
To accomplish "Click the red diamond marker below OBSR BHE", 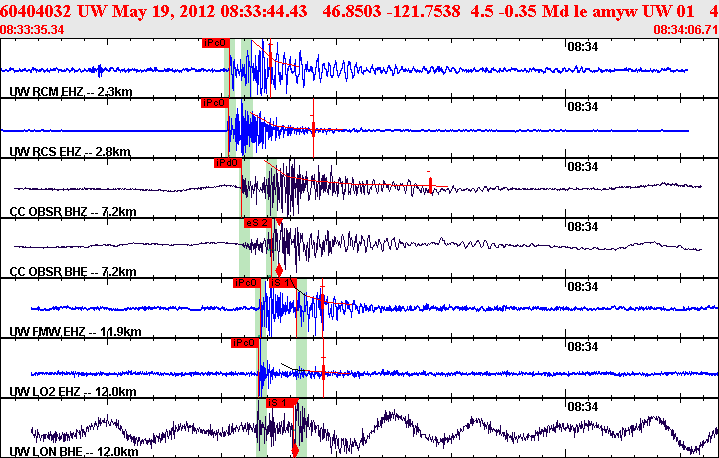I will pyautogui.click(x=278, y=270).
